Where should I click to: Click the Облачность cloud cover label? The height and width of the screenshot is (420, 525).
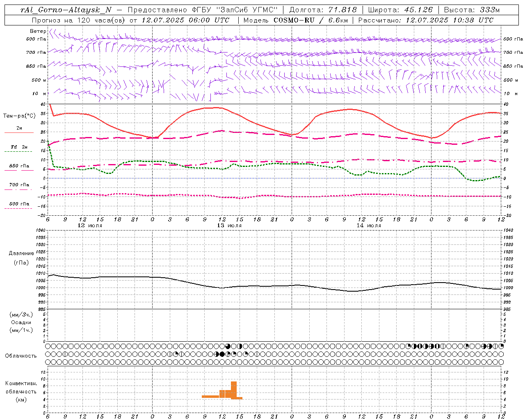pos(21,356)
